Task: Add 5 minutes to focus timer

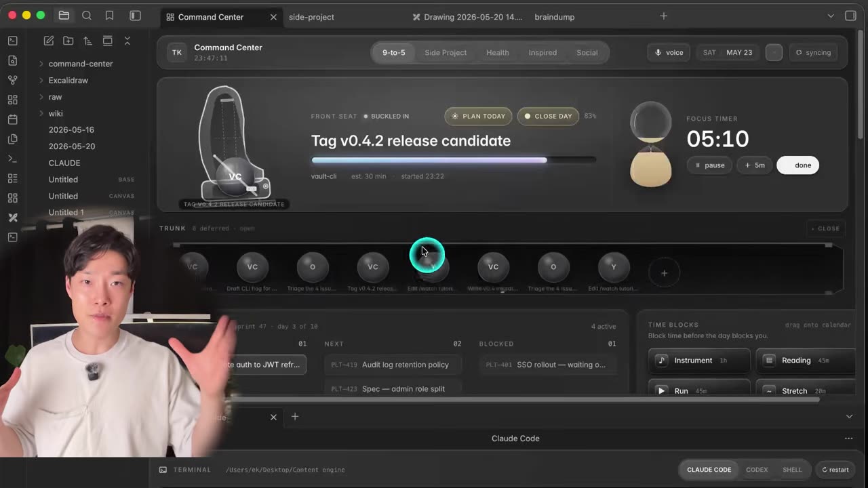Action: 755,165
